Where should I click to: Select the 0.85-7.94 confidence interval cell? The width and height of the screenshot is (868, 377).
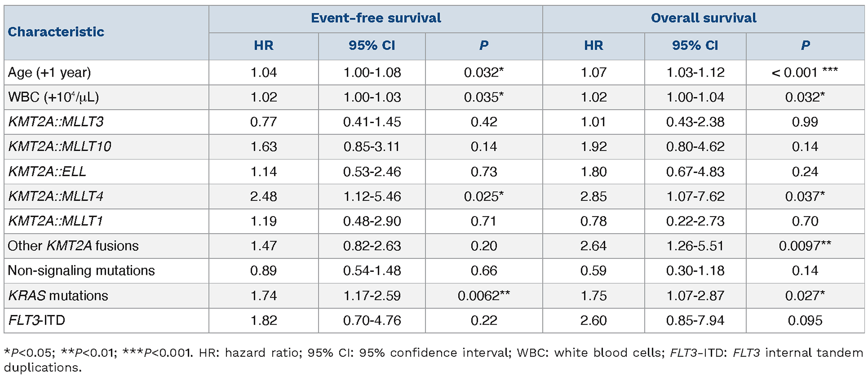[x=695, y=320]
